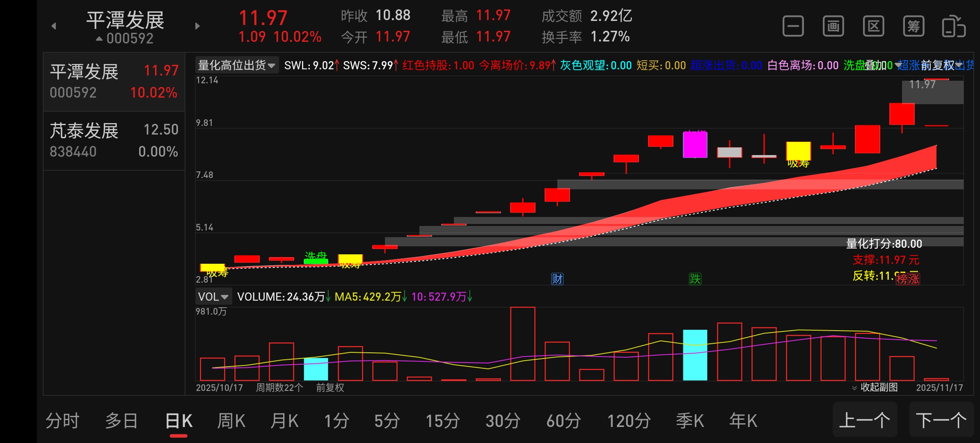The image size is (980, 443).
Task: Click the blue 财 financial marker
Action: (x=557, y=279)
